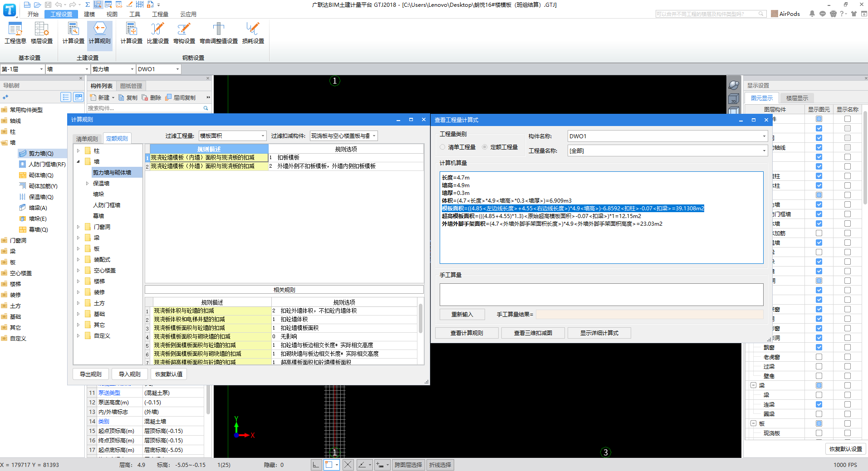The height and width of the screenshot is (471, 868).
Task: Open 弯曲调整值设置 icon
Action: point(219,33)
